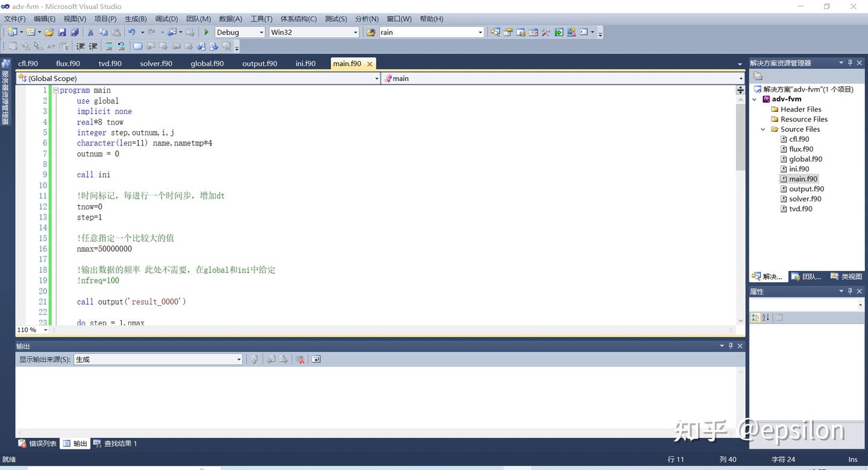Viewport: 868px width, 470px height.
Task: Open the Win32 platform dropdown
Action: pos(314,32)
